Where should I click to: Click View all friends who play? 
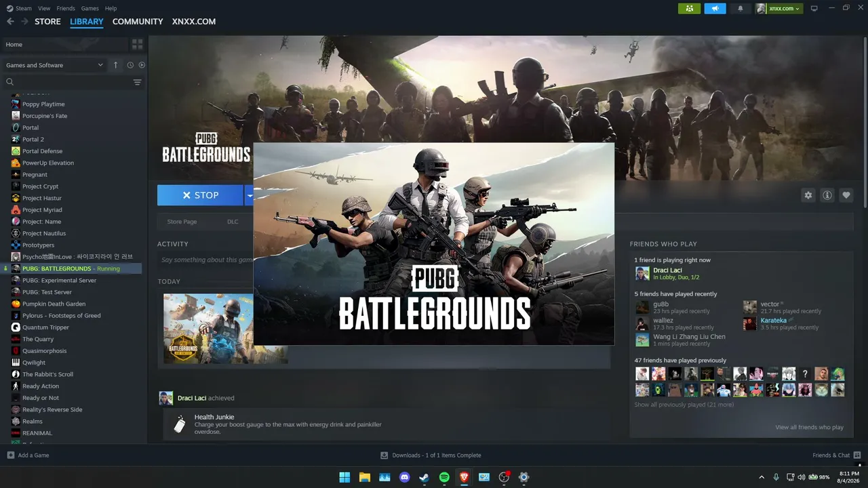click(x=810, y=427)
